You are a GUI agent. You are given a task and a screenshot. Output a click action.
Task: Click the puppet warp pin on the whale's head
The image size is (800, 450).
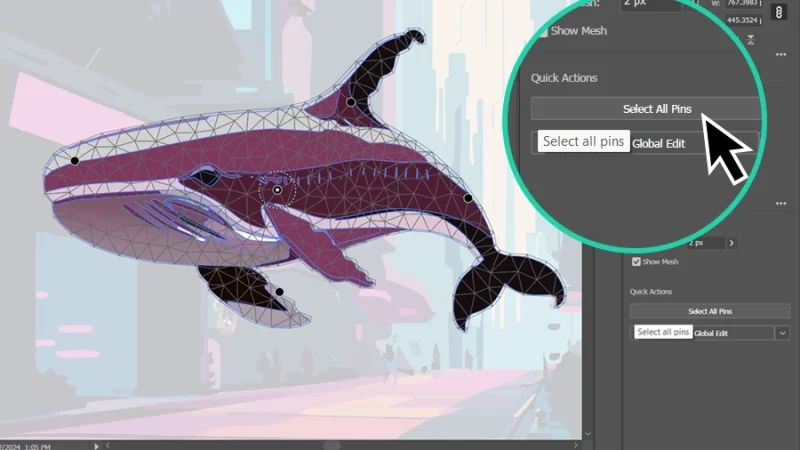click(x=75, y=160)
